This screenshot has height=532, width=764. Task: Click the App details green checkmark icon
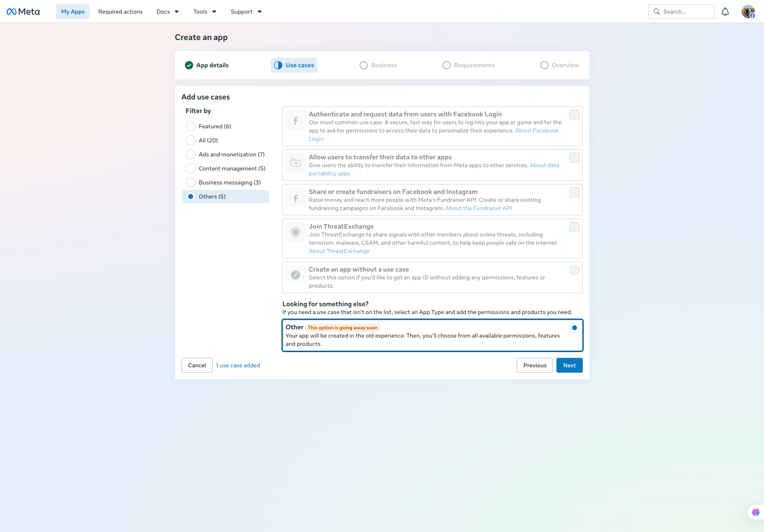pos(189,65)
